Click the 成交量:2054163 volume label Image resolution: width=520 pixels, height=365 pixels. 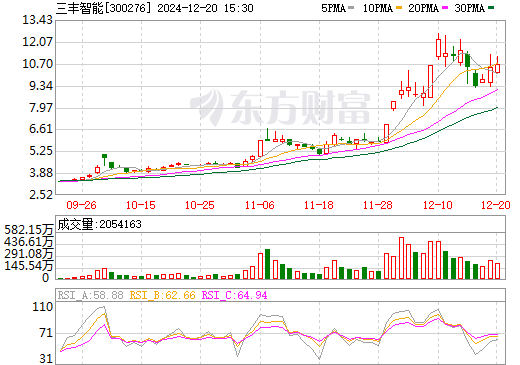coord(99,224)
